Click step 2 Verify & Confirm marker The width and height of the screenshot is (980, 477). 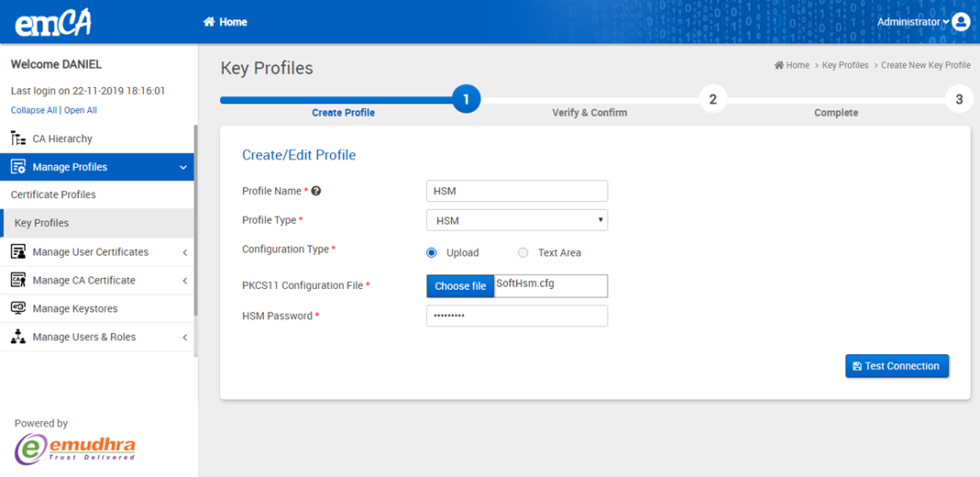click(x=712, y=100)
